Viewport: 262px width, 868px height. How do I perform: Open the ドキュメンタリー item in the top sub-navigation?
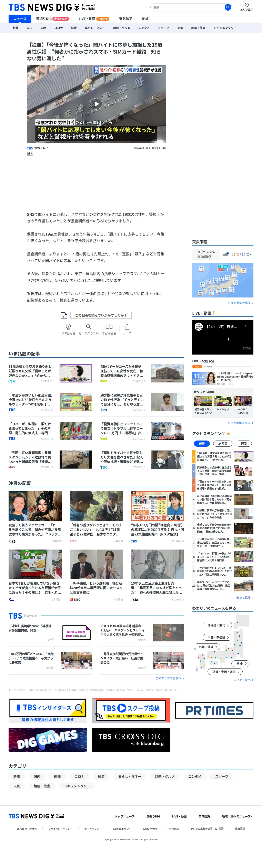click(x=225, y=28)
